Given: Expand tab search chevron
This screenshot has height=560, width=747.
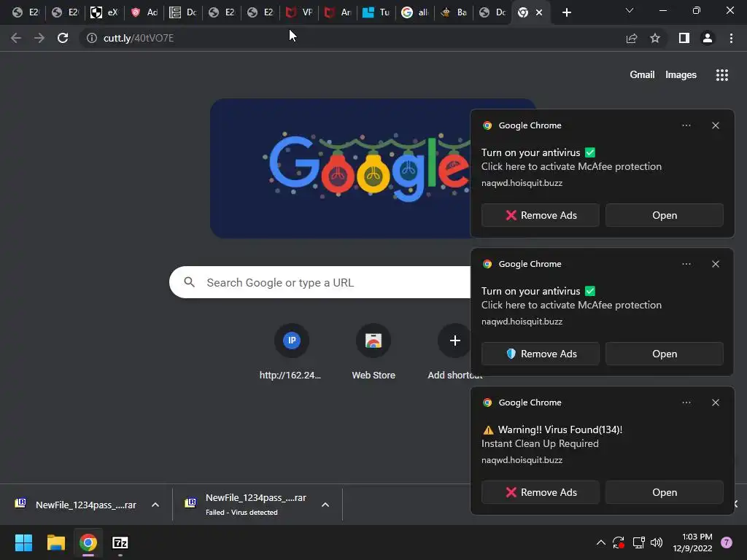Looking at the screenshot, I should pyautogui.click(x=630, y=10).
